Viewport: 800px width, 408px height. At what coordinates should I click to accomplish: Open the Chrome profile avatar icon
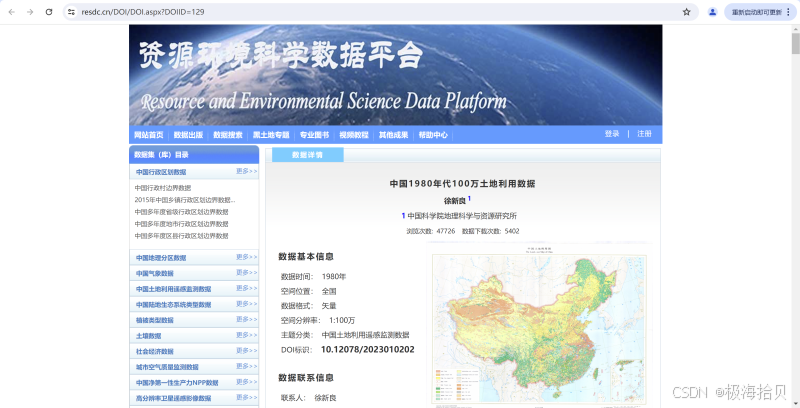click(x=713, y=12)
